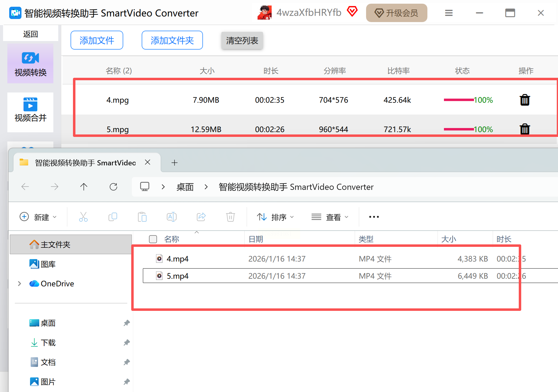
Task: Open the See more ellipsis menu
Action: click(x=374, y=217)
